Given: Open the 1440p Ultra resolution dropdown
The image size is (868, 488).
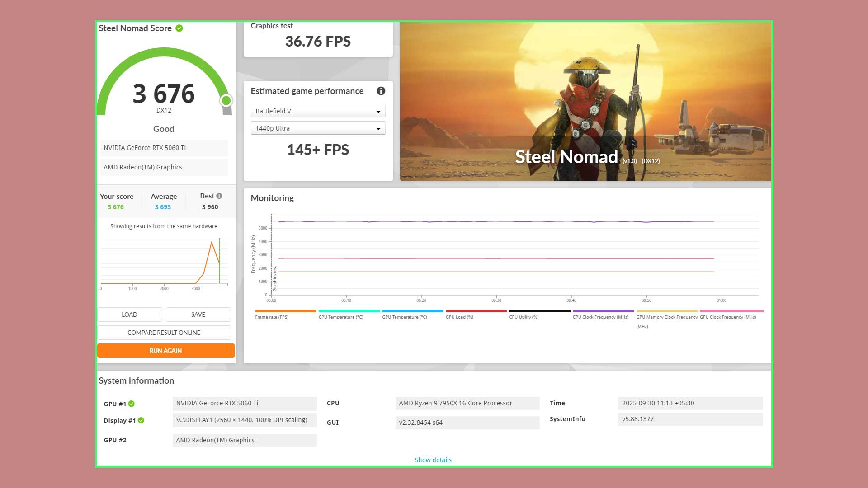Looking at the screenshot, I should [x=318, y=128].
